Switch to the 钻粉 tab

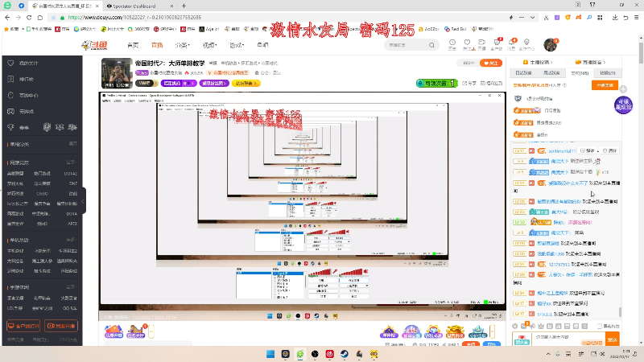tap(608, 73)
